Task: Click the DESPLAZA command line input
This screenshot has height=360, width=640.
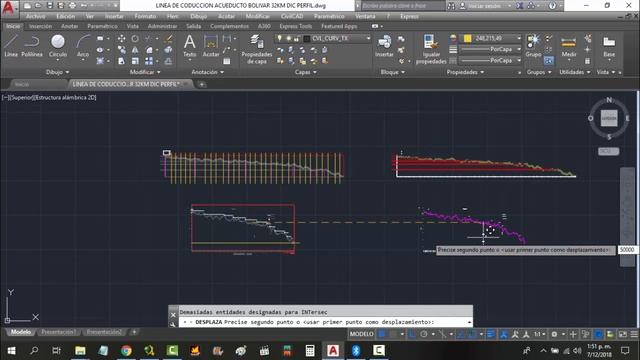Action: [x=325, y=322]
